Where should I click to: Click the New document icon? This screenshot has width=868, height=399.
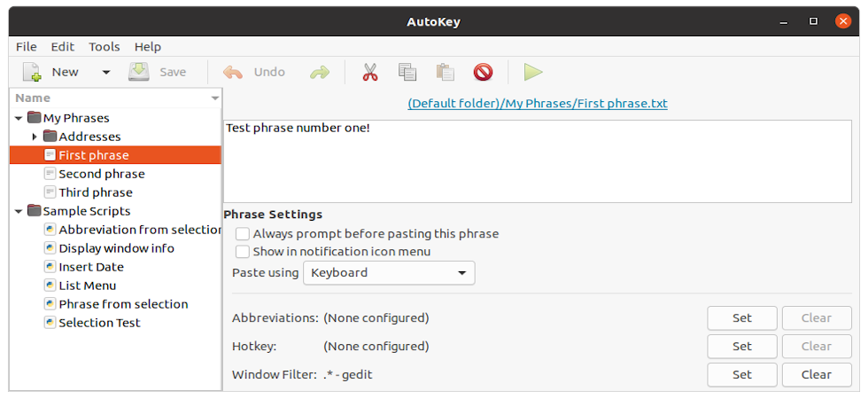[x=32, y=72]
